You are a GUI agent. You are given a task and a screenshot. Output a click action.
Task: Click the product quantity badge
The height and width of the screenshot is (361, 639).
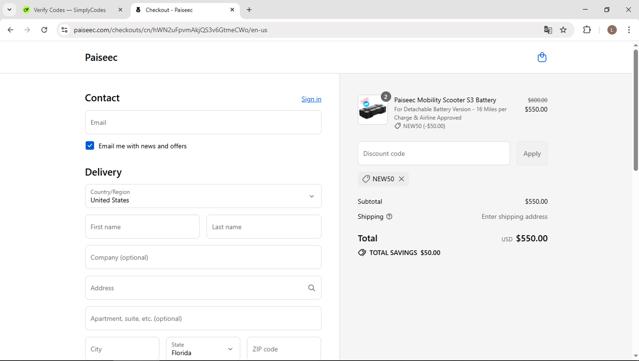coord(386,97)
